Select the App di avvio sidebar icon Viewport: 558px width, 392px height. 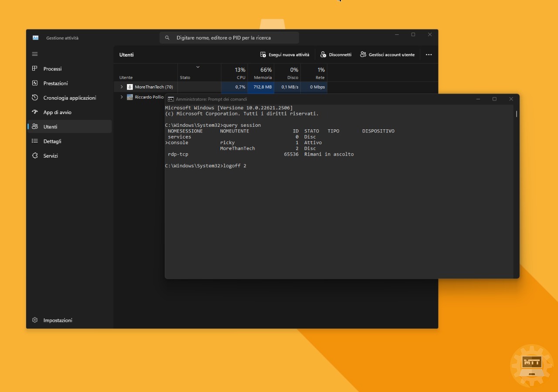click(35, 112)
